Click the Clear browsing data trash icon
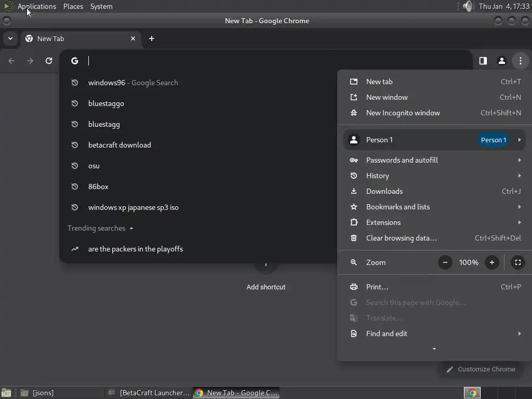The image size is (532, 399). pyautogui.click(x=353, y=238)
